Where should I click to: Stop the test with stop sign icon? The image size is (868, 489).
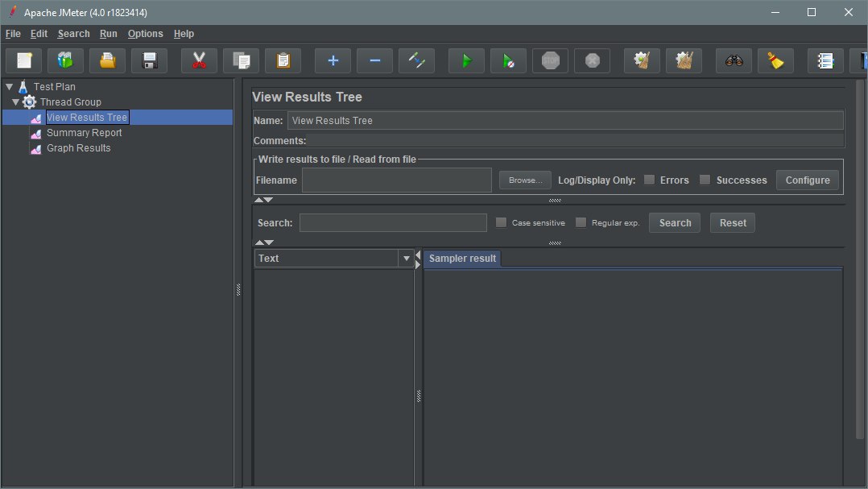pyautogui.click(x=550, y=60)
